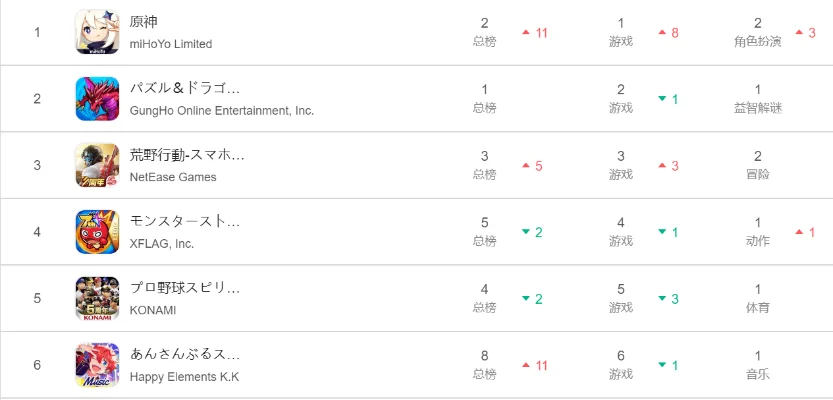Click the パズル＆ドラゴ… app name
The width and height of the screenshot is (833, 400).
click(x=185, y=88)
